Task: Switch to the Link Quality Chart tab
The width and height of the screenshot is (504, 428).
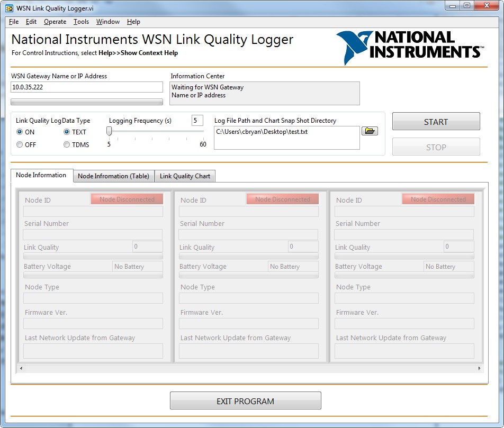Action: click(185, 176)
